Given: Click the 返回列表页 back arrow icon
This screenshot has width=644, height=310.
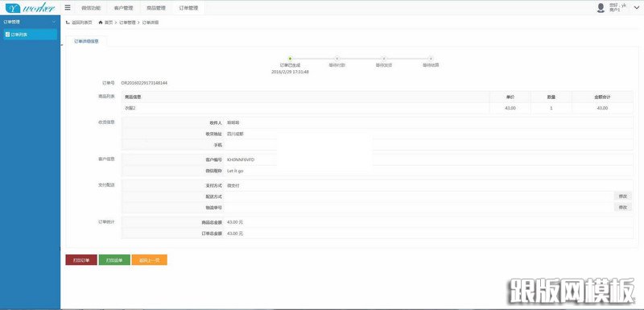Looking at the screenshot, I should click(68, 23).
